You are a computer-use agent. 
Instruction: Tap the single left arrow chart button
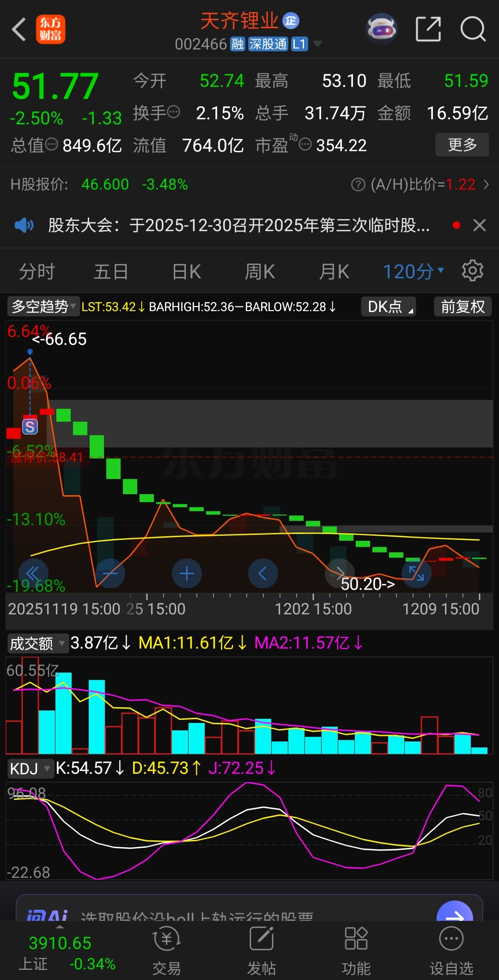point(263,574)
